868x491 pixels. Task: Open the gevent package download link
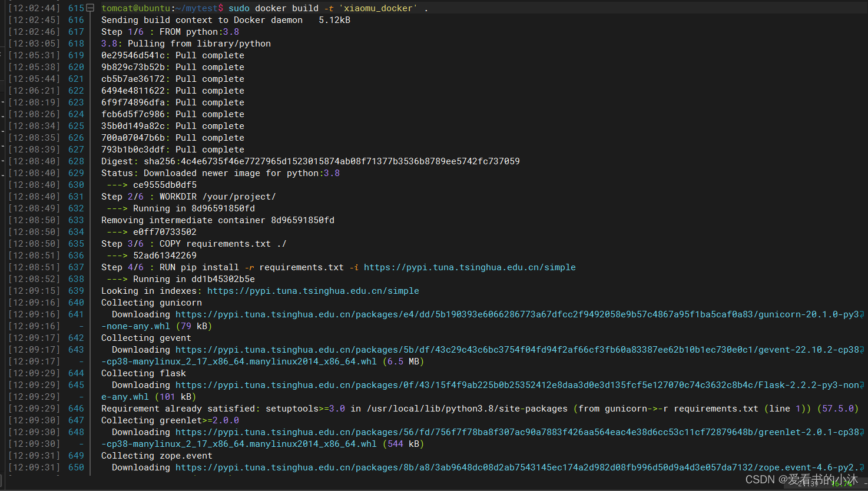[x=516, y=350]
